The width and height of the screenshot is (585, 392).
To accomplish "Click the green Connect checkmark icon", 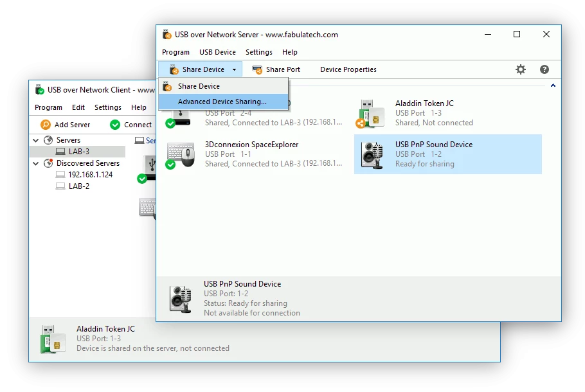I will click(115, 125).
